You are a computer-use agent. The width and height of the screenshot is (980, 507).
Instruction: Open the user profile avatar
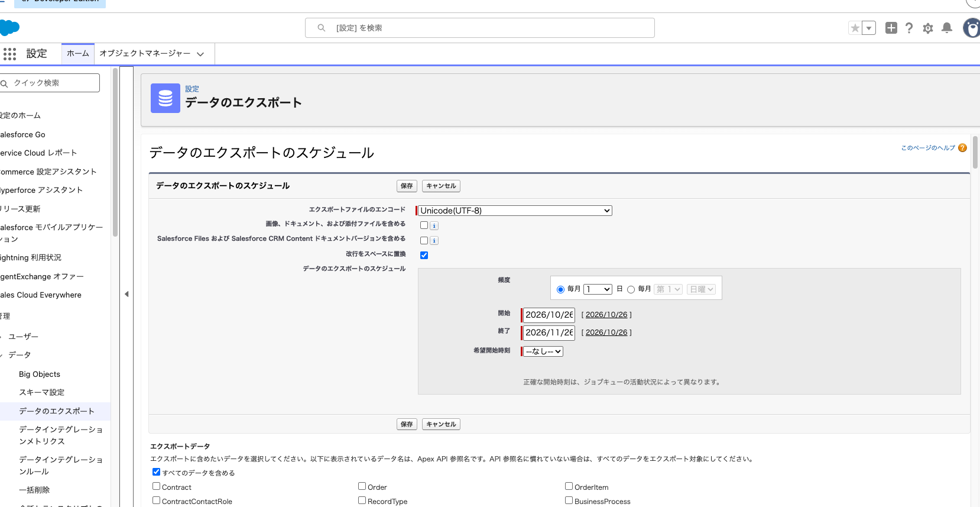pyautogui.click(x=972, y=28)
